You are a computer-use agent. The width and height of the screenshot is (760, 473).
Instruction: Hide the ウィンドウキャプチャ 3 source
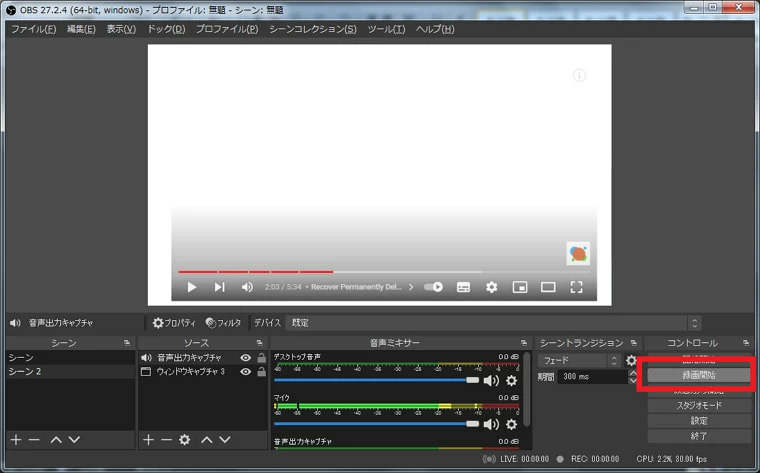[245, 371]
